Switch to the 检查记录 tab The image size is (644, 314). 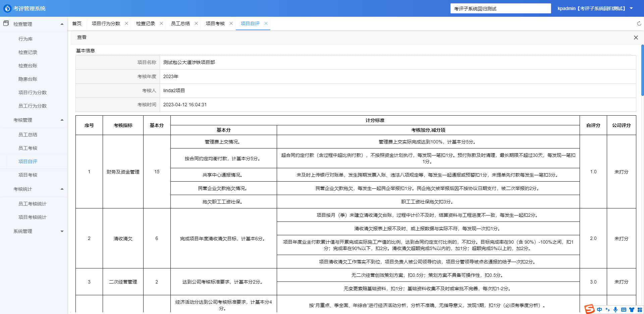[x=146, y=23]
